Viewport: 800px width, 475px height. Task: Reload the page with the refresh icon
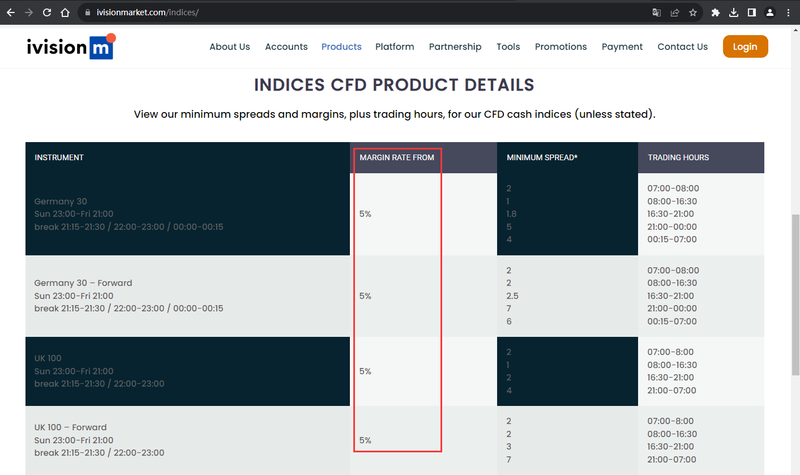click(x=47, y=13)
